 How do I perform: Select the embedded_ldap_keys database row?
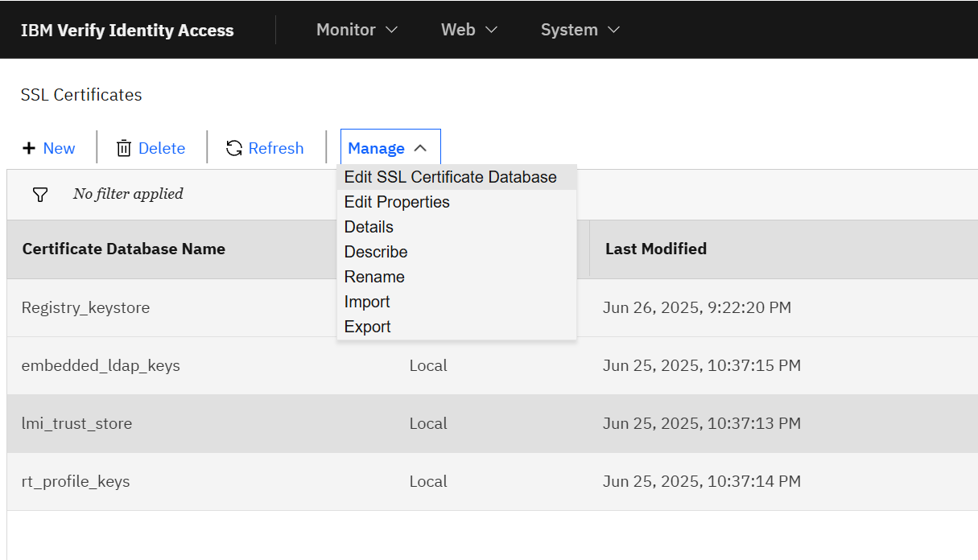(x=493, y=365)
